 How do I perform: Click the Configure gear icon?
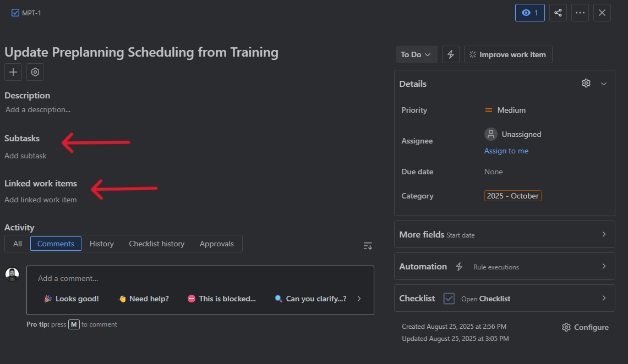[x=566, y=327]
